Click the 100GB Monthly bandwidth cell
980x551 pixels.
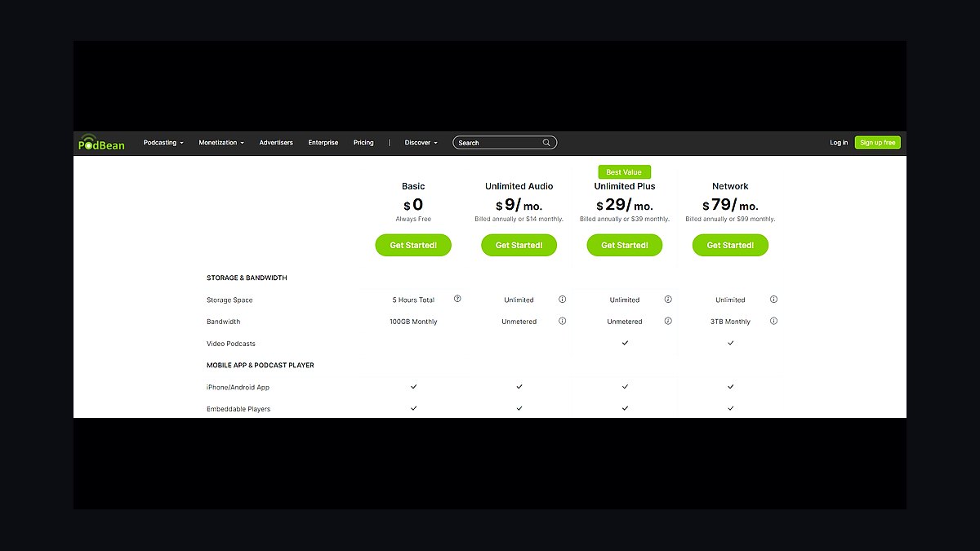[413, 322]
